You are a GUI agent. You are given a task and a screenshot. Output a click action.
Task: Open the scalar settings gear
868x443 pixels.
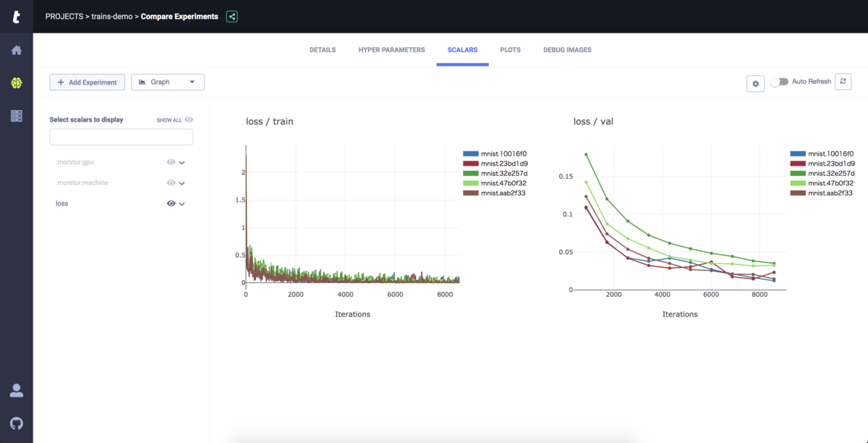(x=755, y=83)
